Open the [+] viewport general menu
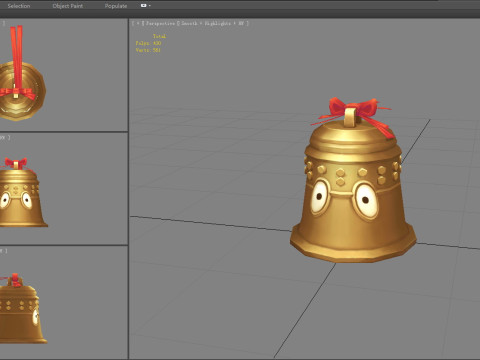This screenshot has height=360, width=480. point(138,23)
